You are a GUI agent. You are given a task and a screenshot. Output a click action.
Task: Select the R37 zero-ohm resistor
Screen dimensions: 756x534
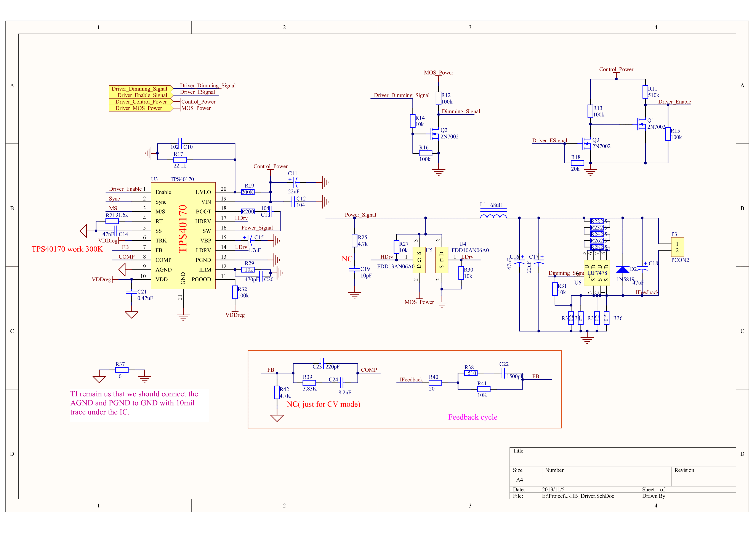tap(122, 370)
